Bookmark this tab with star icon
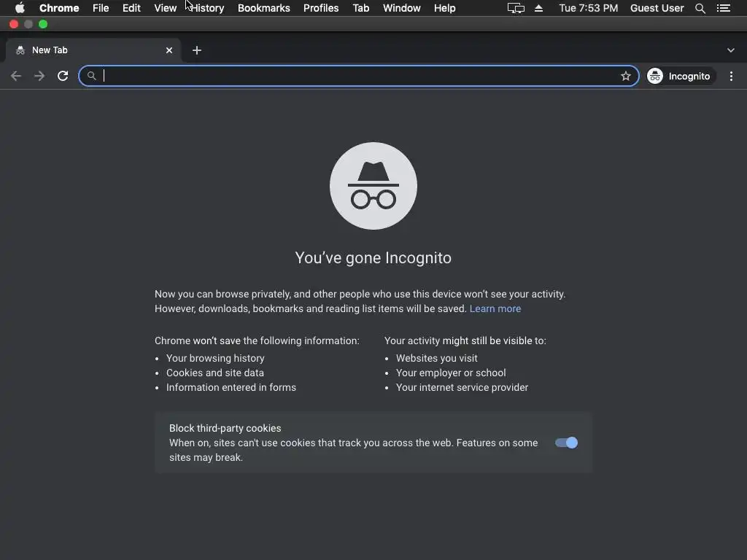The height and width of the screenshot is (560, 747). pyautogui.click(x=625, y=76)
